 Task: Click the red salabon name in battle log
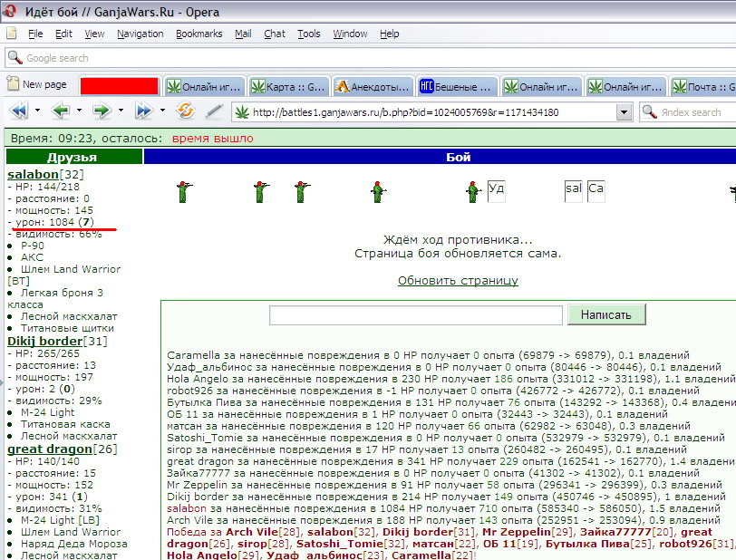[187, 508]
